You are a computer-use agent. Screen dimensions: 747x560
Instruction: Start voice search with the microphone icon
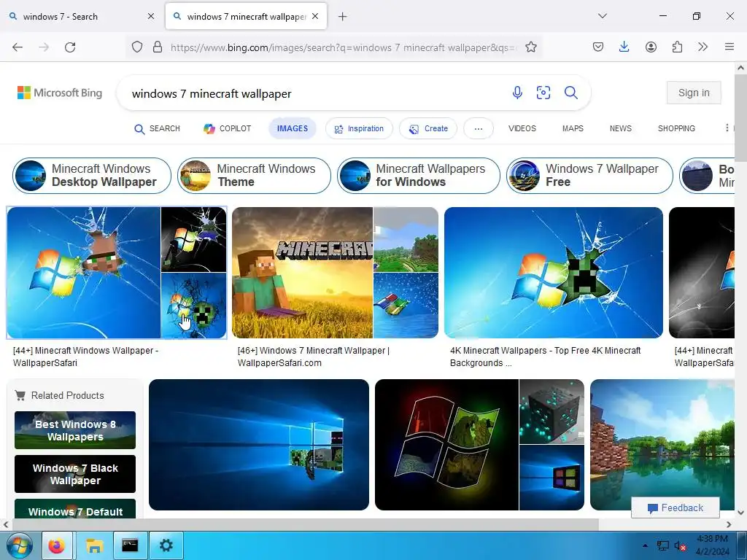click(517, 93)
